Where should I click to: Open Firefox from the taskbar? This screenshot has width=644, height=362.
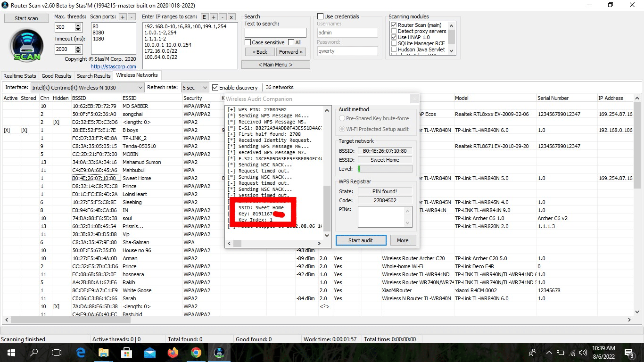173,353
